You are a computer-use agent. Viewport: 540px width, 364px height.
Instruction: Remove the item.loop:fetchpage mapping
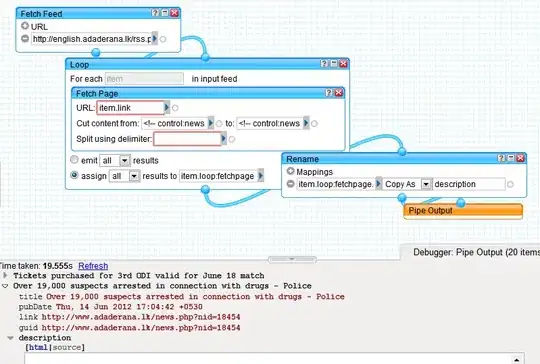click(x=291, y=184)
